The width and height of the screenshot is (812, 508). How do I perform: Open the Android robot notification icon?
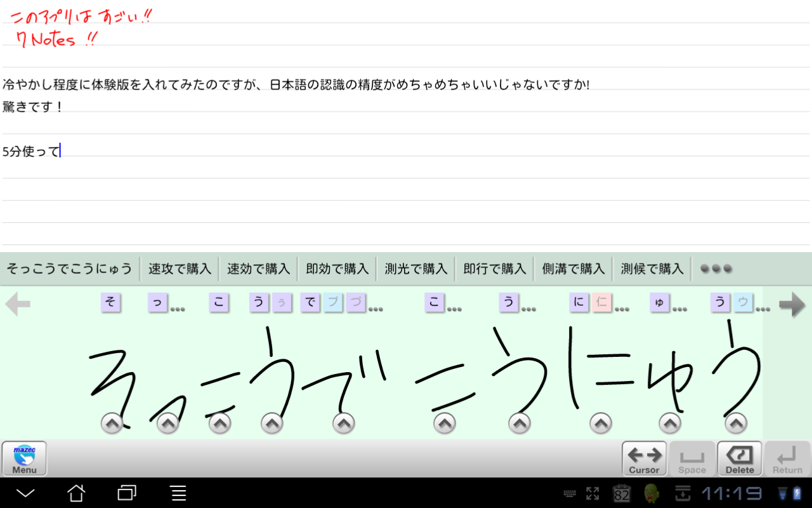click(652, 493)
